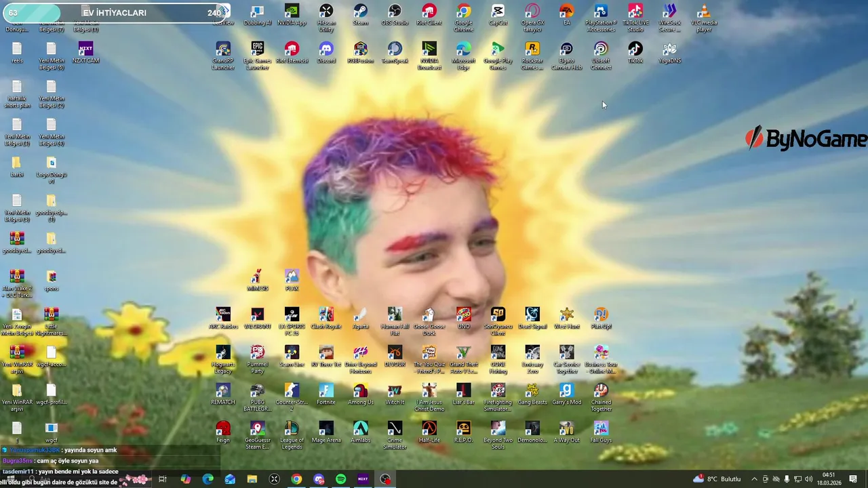Open the Rockstar Games Launcher icon
Viewport: 868px width, 488px height.
[x=532, y=56]
